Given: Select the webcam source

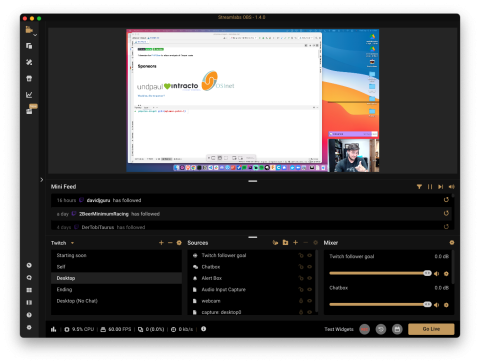Looking at the screenshot, I should tap(251, 301).
